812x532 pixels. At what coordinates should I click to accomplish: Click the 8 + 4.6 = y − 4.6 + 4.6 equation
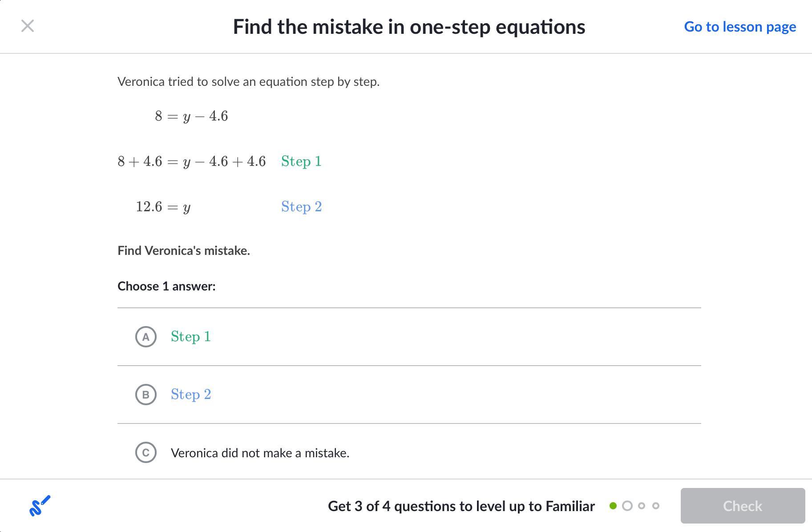click(191, 161)
